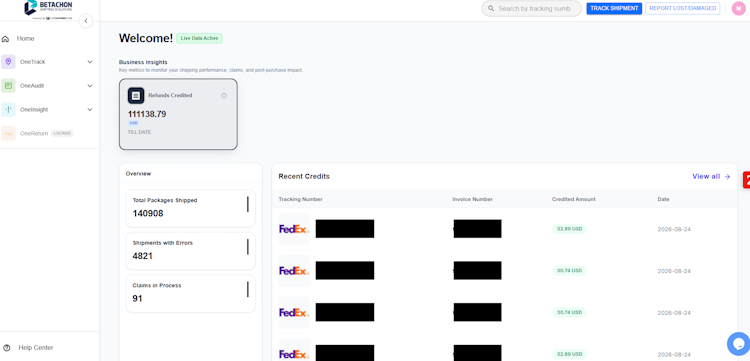The width and height of the screenshot is (750, 361).
Task: Click the OneTrack location pin icon
Action: (8, 62)
